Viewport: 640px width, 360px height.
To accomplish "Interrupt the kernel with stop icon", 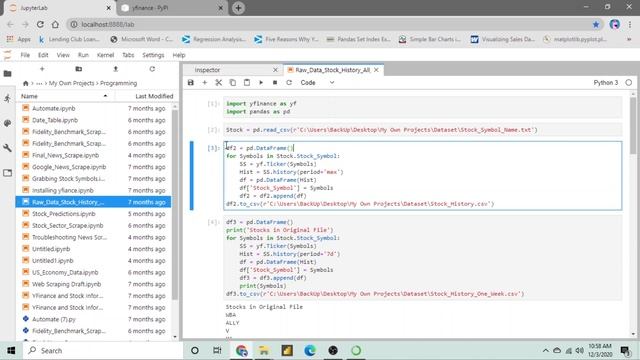I will 275,82.
